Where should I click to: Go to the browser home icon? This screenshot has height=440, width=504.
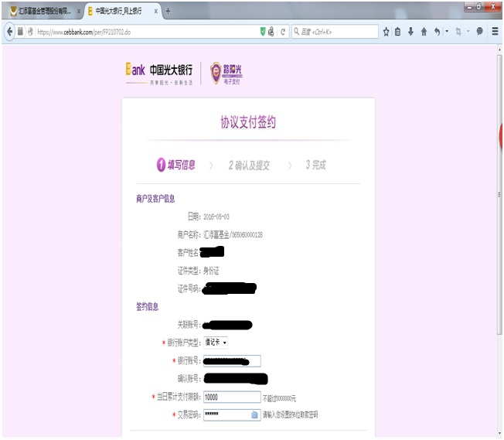(x=424, y=32)
